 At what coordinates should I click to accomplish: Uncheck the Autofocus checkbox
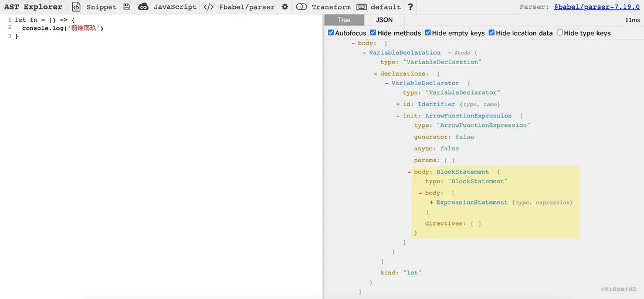pos(331,33)
